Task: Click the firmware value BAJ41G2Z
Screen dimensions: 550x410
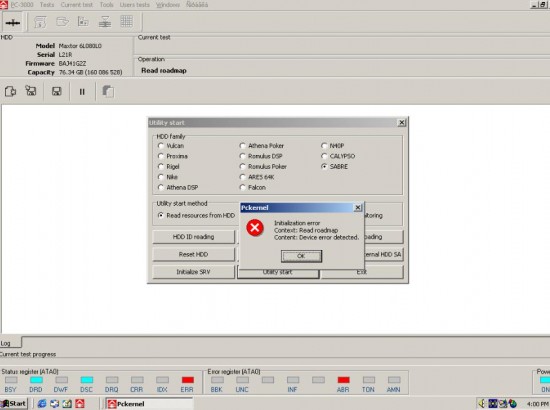Action: pyautogui.click(x=72, y=63)
